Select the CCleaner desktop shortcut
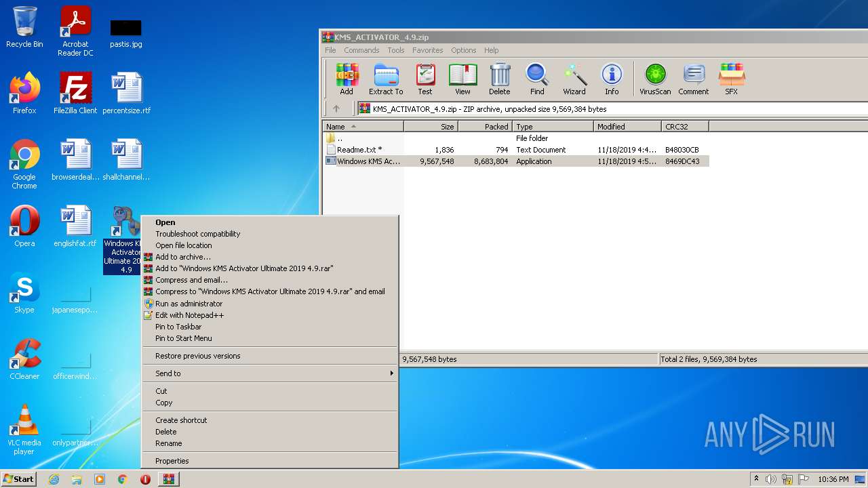This screenshot has height=488, width=868. [x=24, y=359]
